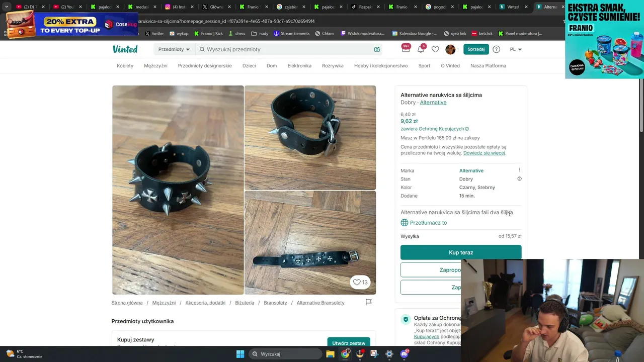Click the info icon next to Stan Dobry
The width and height of the screenshot is (644, 362).
[519, 179]
